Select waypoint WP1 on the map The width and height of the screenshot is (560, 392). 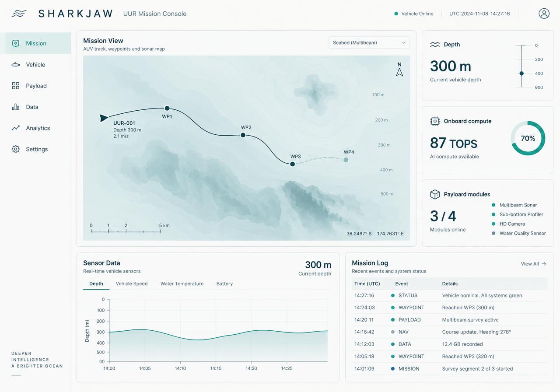tap(167, 108)
